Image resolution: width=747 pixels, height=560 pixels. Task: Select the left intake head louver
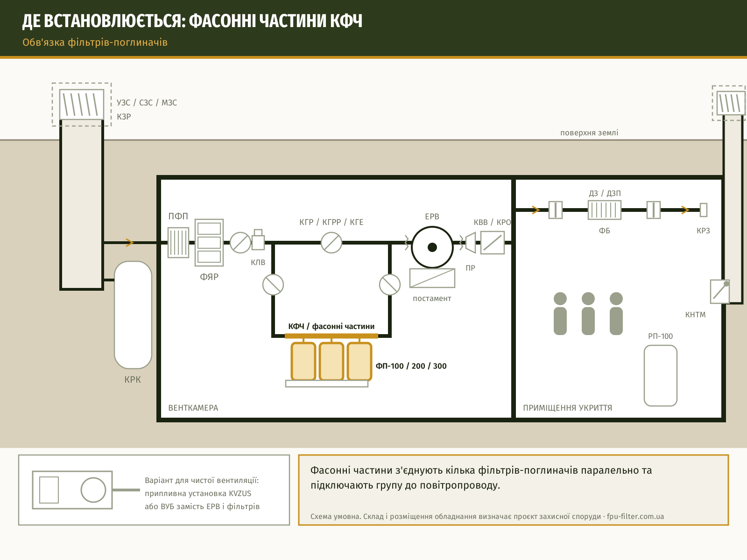click(82, 105)
